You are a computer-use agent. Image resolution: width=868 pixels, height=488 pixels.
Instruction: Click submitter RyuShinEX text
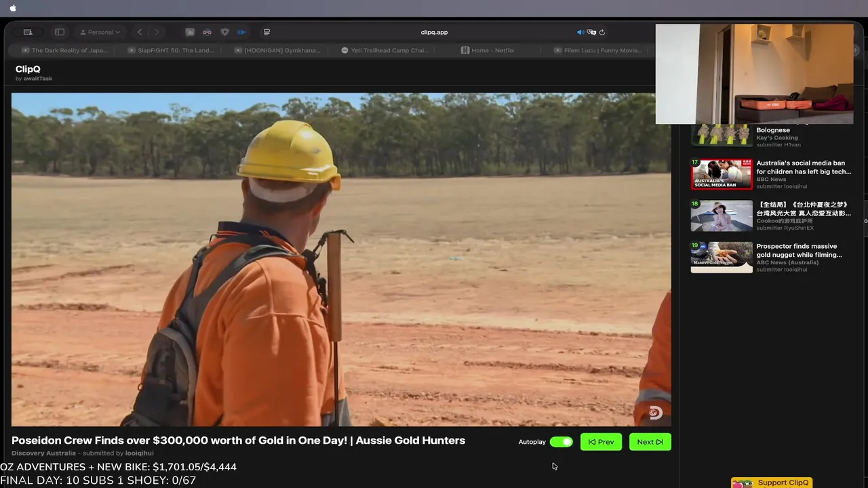coord(785,228)
